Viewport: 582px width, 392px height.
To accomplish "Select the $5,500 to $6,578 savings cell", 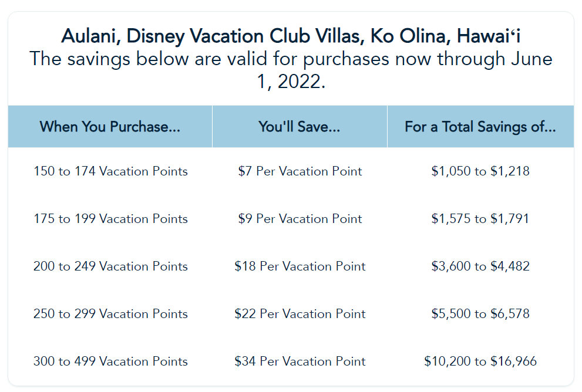I will coord(480,314).
